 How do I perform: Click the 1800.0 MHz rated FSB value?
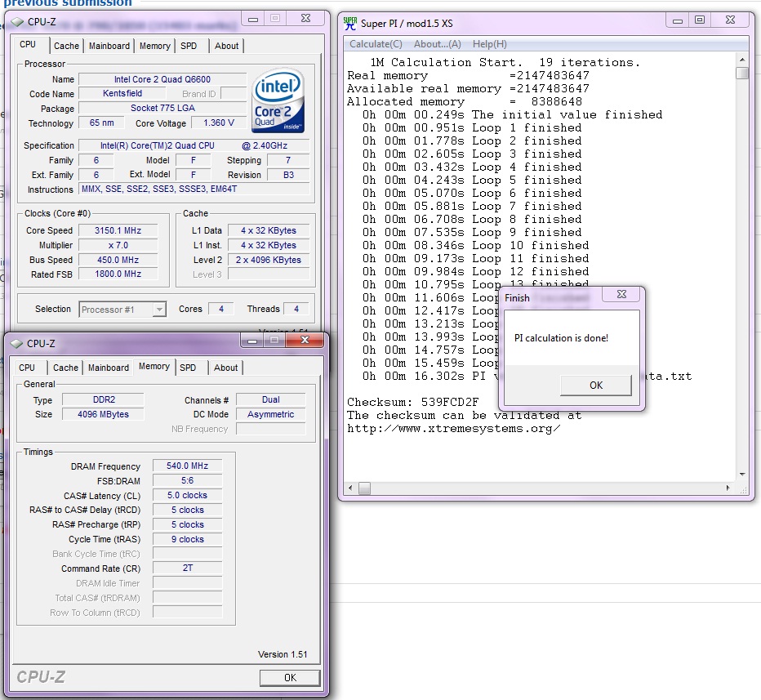click(x=118, y=274)
